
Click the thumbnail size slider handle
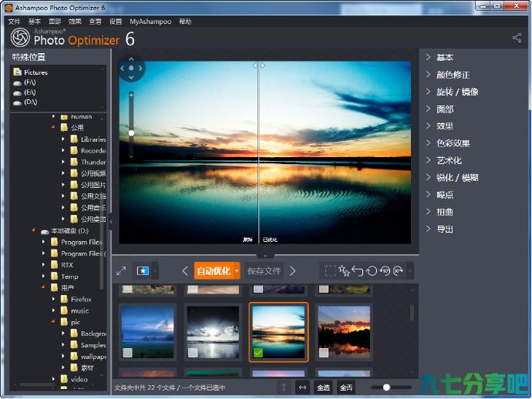(x=386, y=387)
